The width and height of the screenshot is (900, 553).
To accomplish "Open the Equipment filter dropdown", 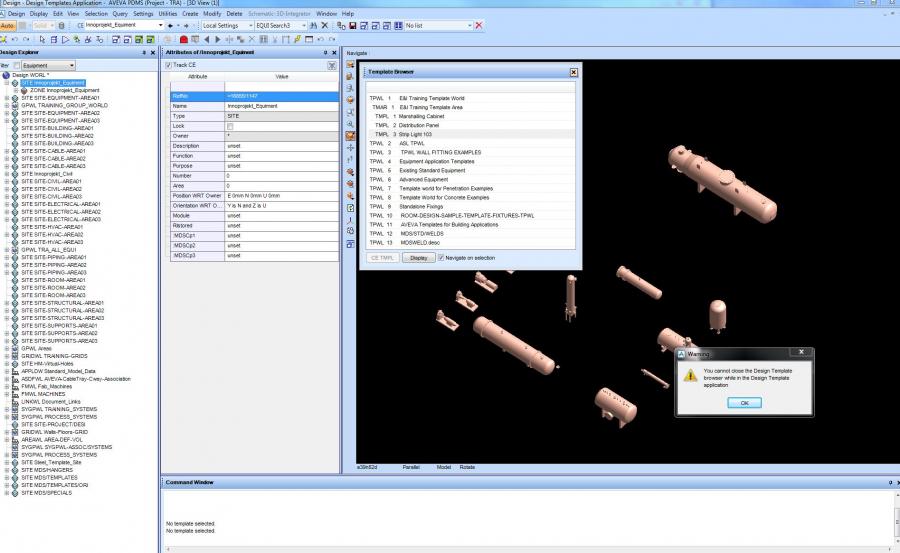I will pos(72,65).
